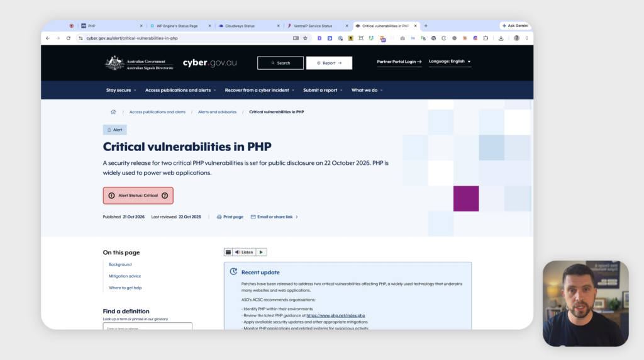
Task: Open site information icon in address bar
Action: 80,38
